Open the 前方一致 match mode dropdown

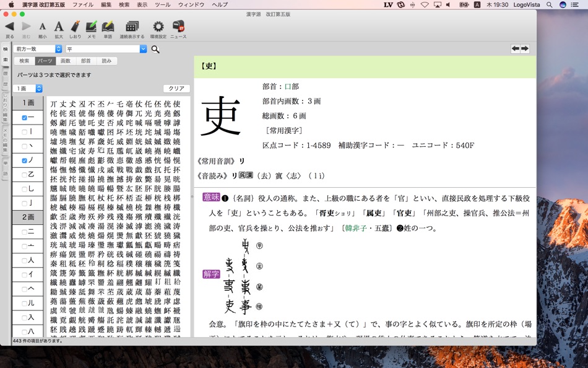38,49
